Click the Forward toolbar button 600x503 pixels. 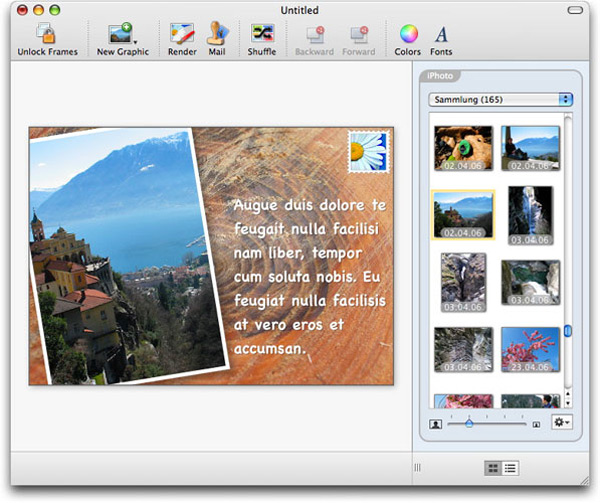(x=360, y=33)
